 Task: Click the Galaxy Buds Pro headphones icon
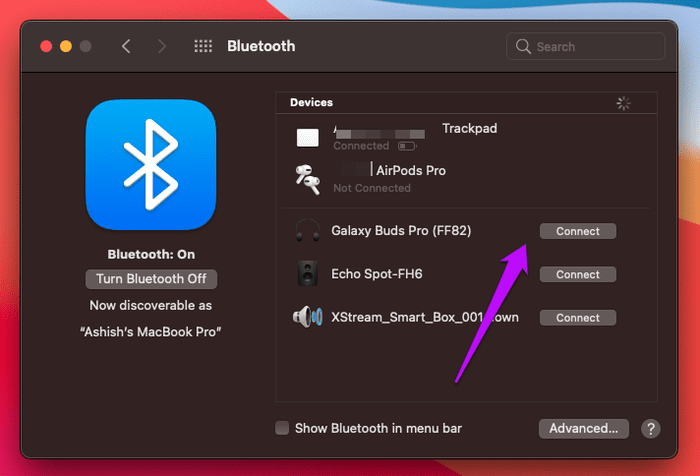(x=308, y=231)
